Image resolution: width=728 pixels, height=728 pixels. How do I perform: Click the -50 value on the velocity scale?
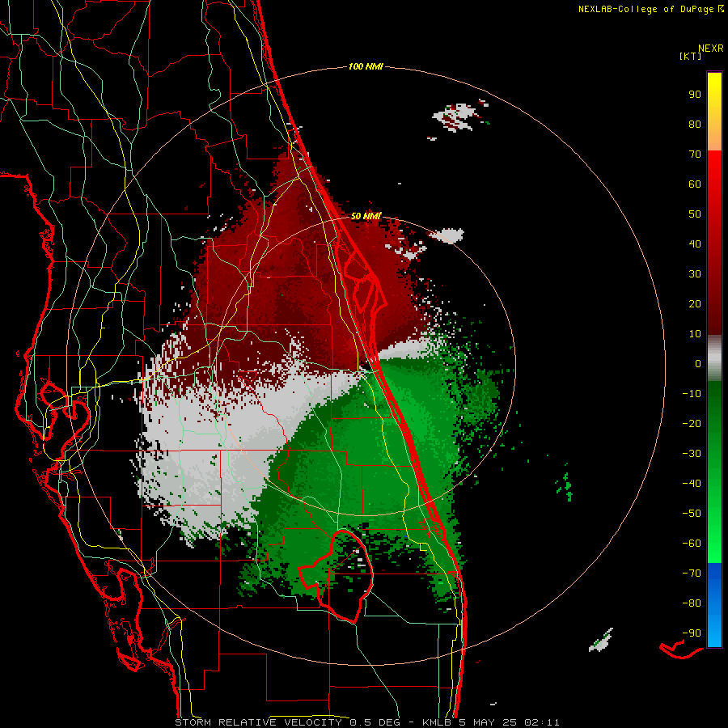coord(692,514)
